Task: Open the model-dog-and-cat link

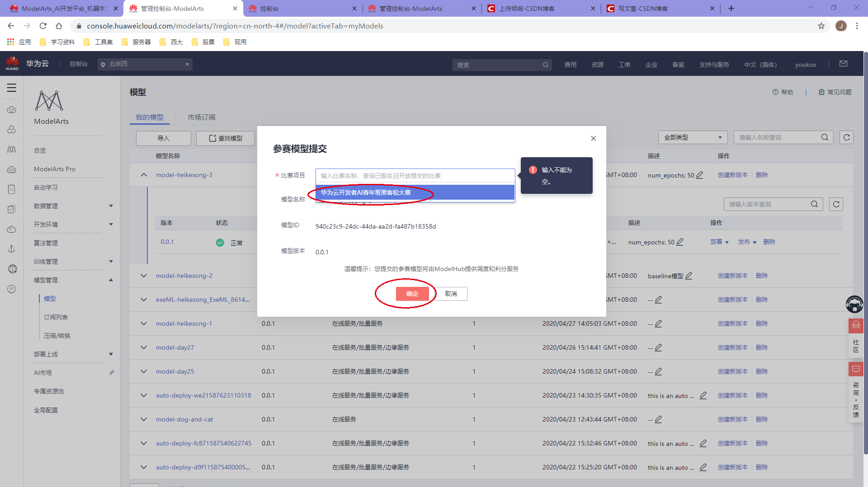Action: 184,419
